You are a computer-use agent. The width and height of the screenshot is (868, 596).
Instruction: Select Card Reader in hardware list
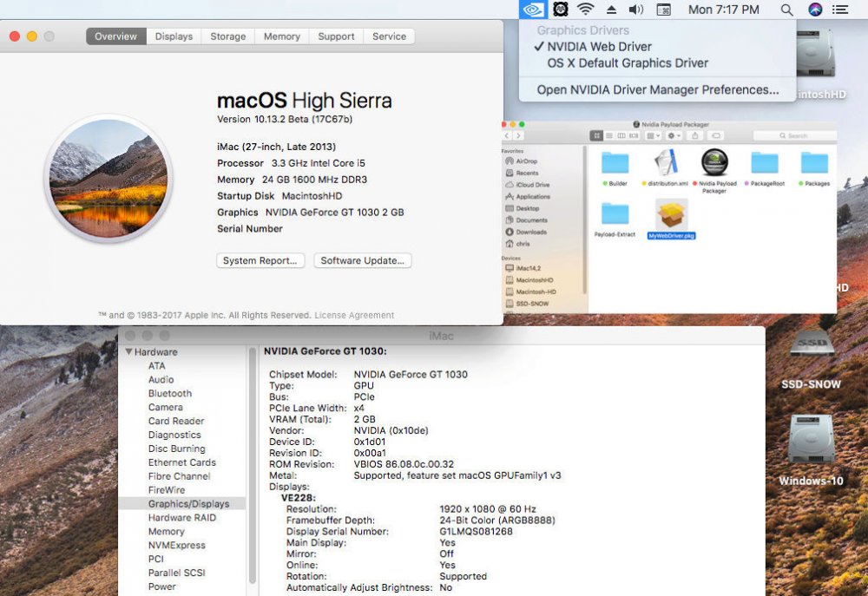pyautogui.click(x=176, y=421)
